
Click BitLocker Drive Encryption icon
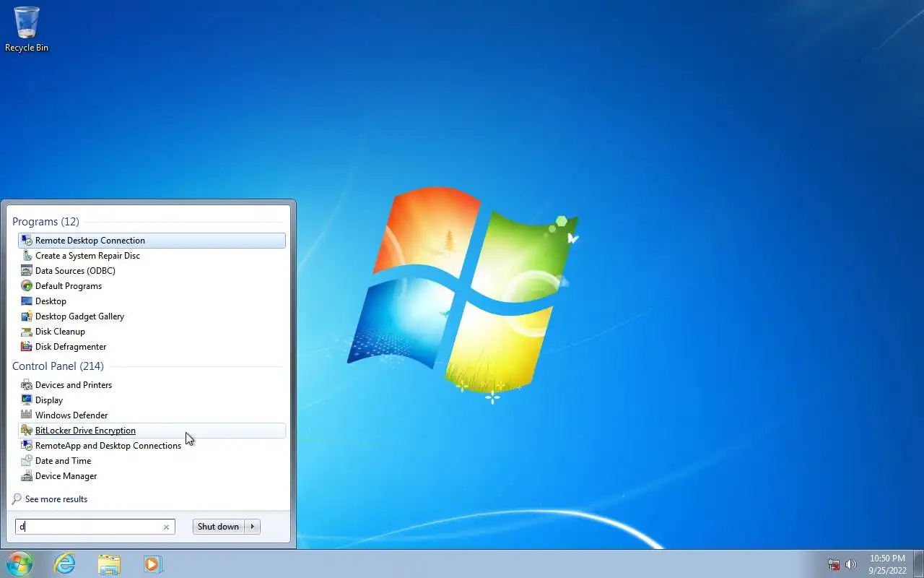click(27, 431)
